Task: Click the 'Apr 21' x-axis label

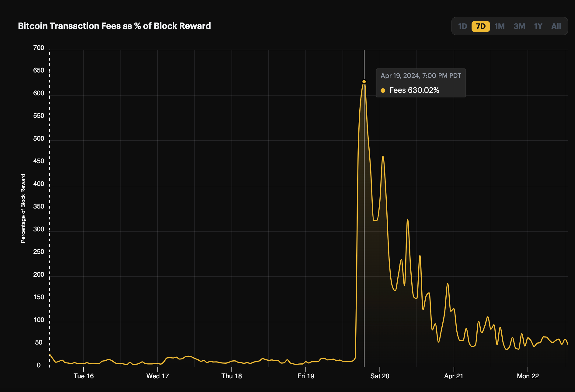Action: 454,376
